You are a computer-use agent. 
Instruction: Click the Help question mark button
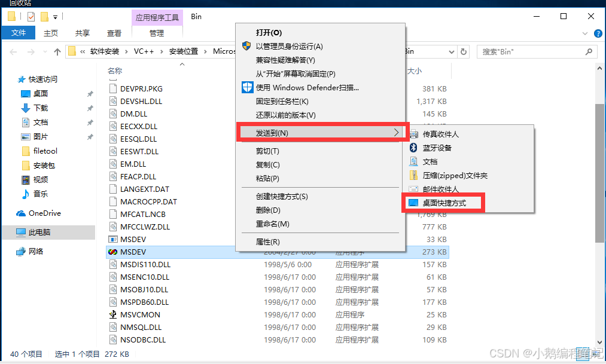[x=598, y=33]
